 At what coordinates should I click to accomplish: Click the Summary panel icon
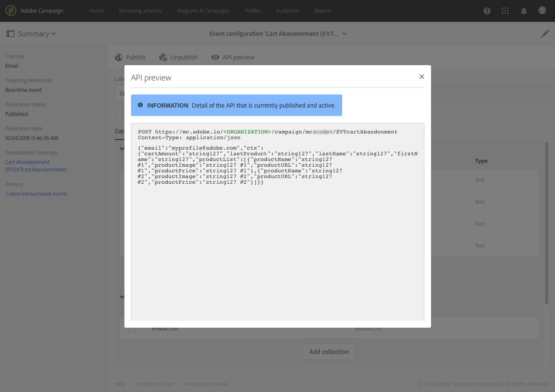pyautogui.click(x=10, y=34)
